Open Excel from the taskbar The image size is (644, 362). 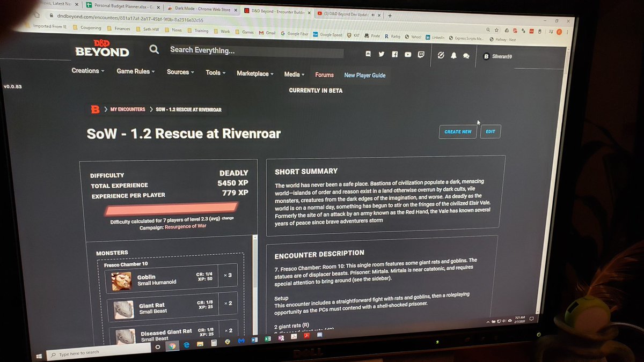pyautogui.click(x=267, y=338)
